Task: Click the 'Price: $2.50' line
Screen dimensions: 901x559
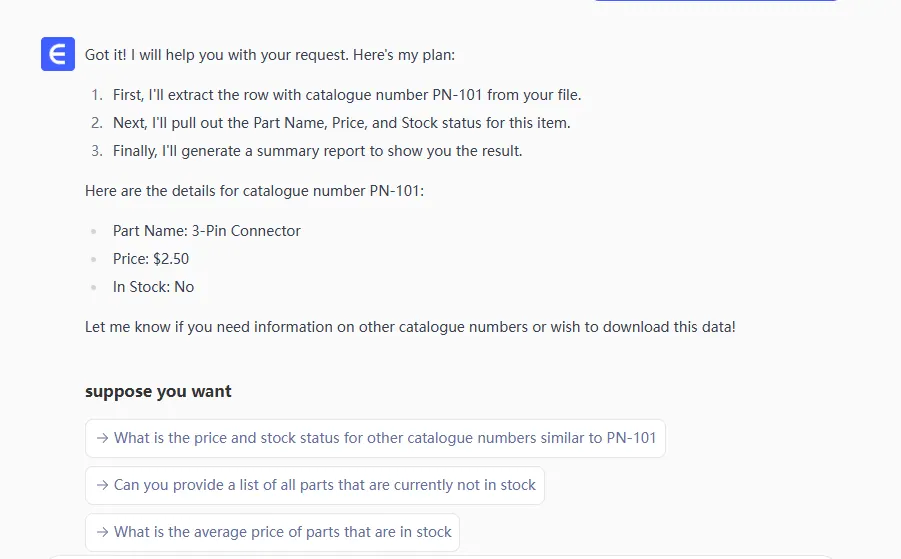Action: pyautogui.click(x=151, y=259)
